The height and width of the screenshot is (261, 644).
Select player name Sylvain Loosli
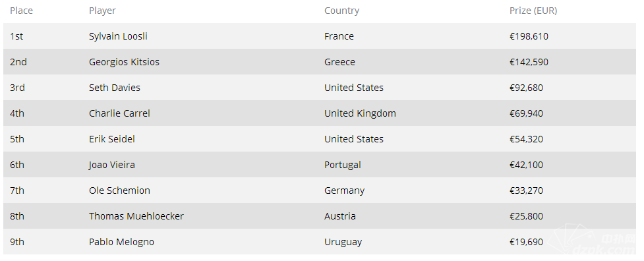point(118,36)
